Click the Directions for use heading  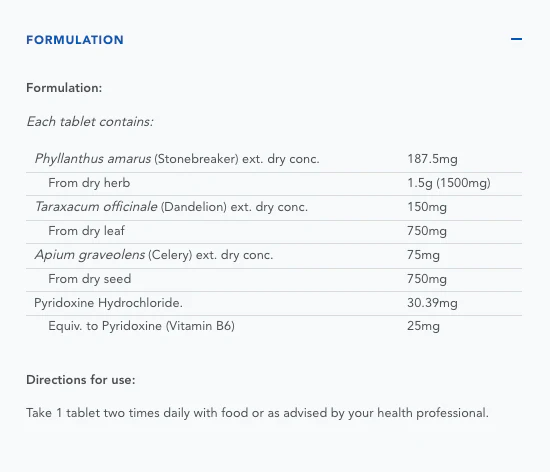click(81, 380)
